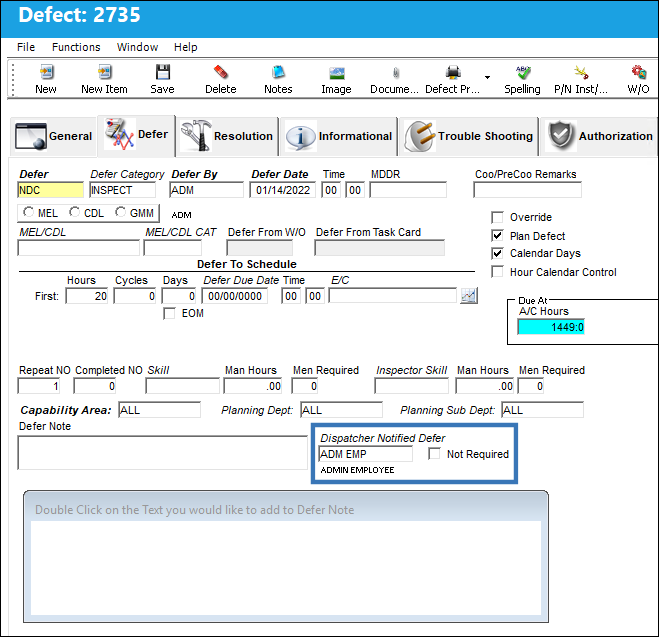Uncheck the Plan Defect checkbox
This screenshot has width=659, height=637.
(x=497, y=236)
